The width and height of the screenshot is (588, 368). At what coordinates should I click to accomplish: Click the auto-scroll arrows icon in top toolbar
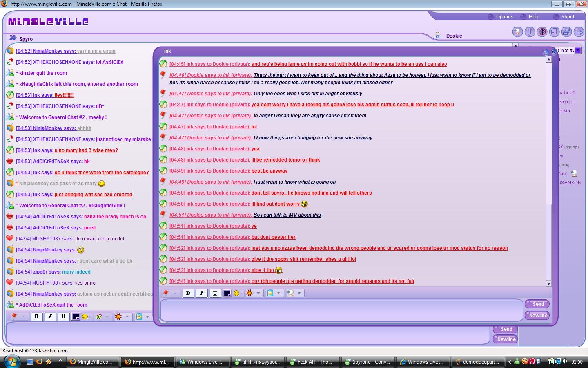tap(530, 31)
